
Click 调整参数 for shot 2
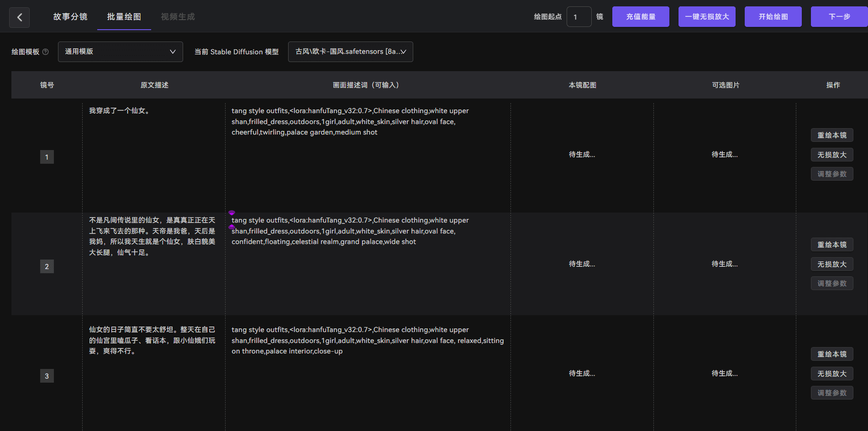point(832,283)
